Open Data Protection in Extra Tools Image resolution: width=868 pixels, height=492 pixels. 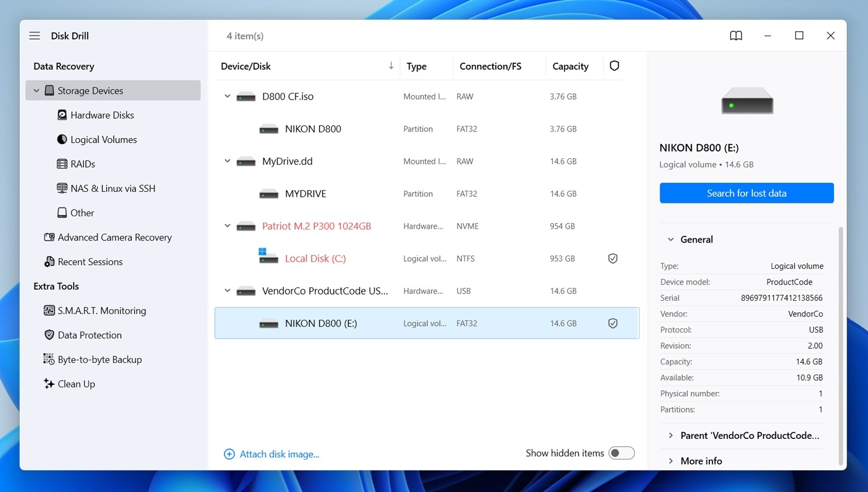pyautogui.click(x=89, y=335)
